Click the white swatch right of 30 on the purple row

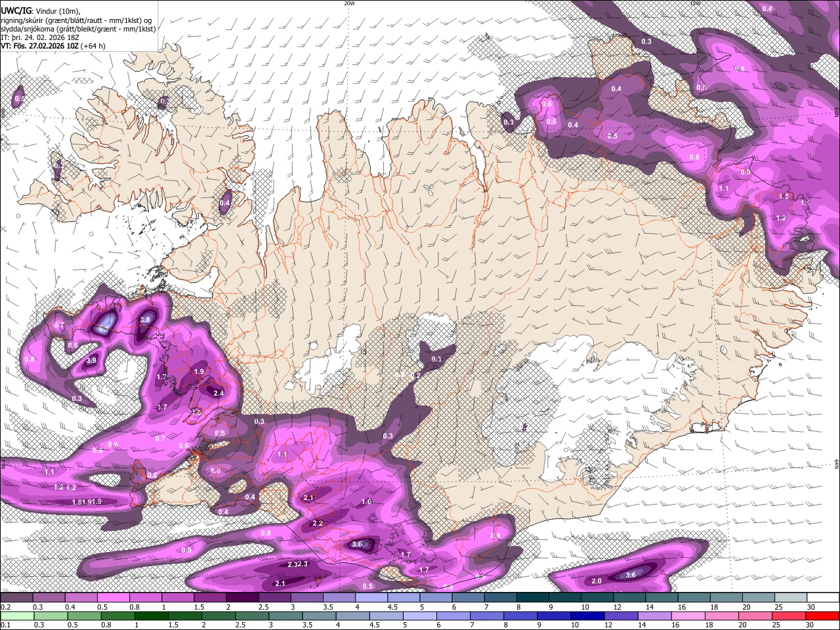pyautogui.click(x=823, y=598)
